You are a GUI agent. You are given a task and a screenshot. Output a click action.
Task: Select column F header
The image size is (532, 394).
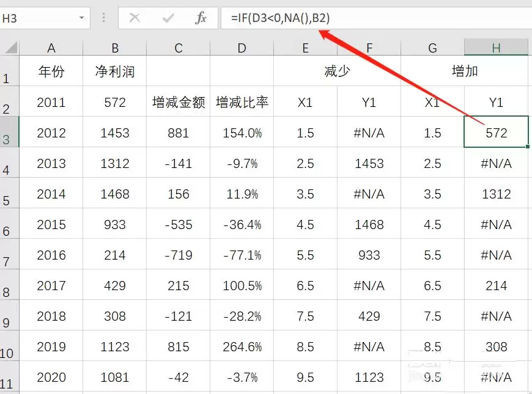point(369,48)
